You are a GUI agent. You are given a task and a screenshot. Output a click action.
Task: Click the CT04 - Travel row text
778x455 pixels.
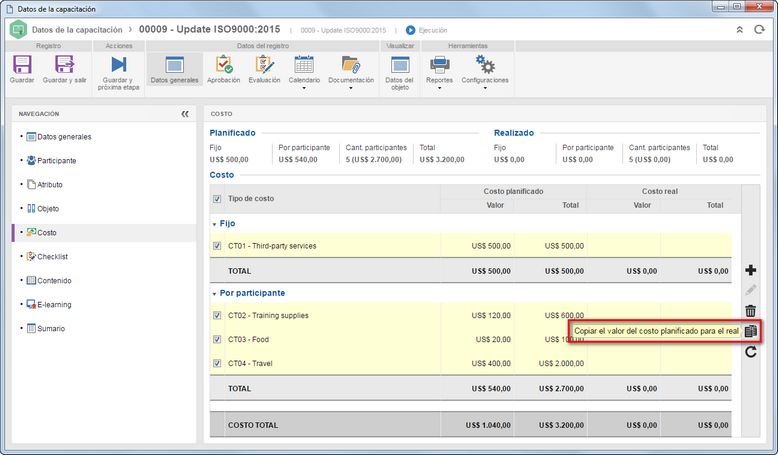point(250,363)
